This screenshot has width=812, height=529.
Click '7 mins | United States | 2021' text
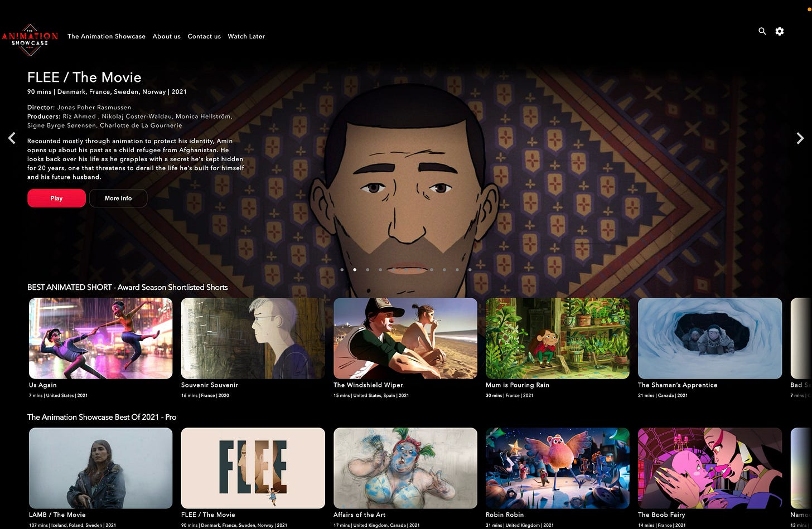pyautogui.click(x=59, y=396)
